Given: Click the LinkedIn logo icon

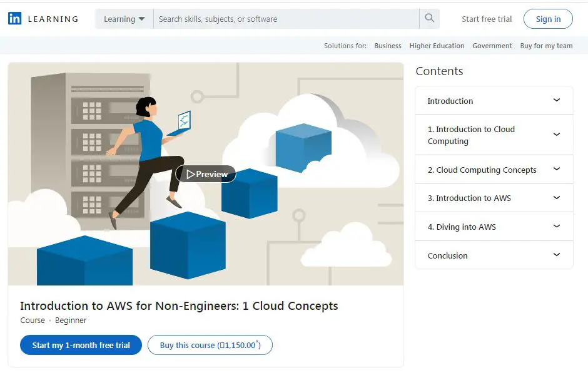Looking at the screenshot, I should 14,18.
